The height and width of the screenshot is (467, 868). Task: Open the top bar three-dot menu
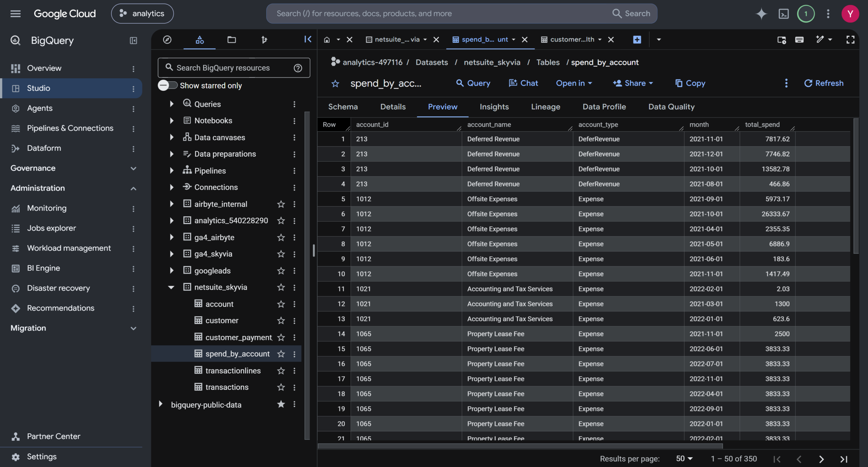point(828,14)
